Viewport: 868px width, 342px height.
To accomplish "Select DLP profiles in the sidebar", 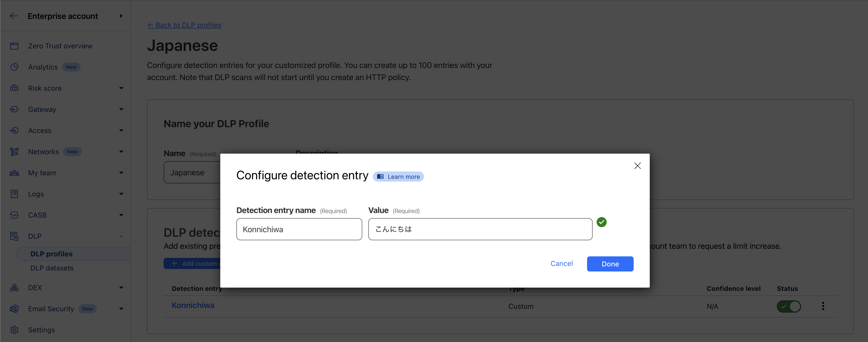I will (52, 254).
